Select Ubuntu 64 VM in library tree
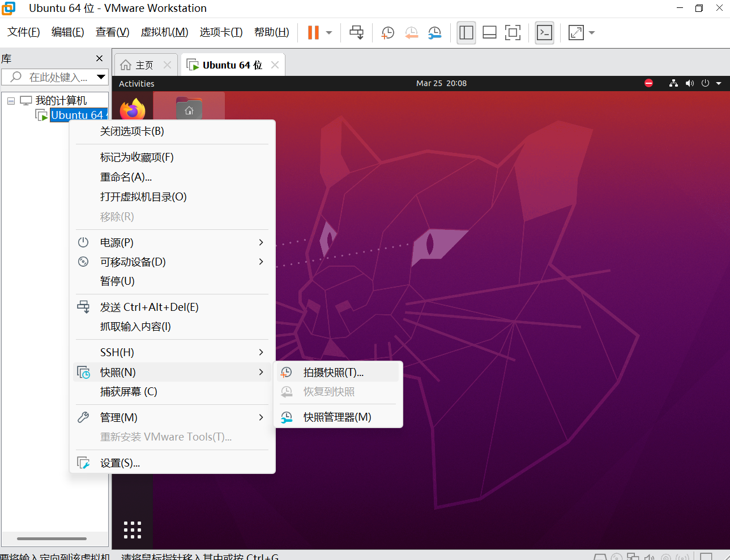The image size is (730, 560). [78, 115]
